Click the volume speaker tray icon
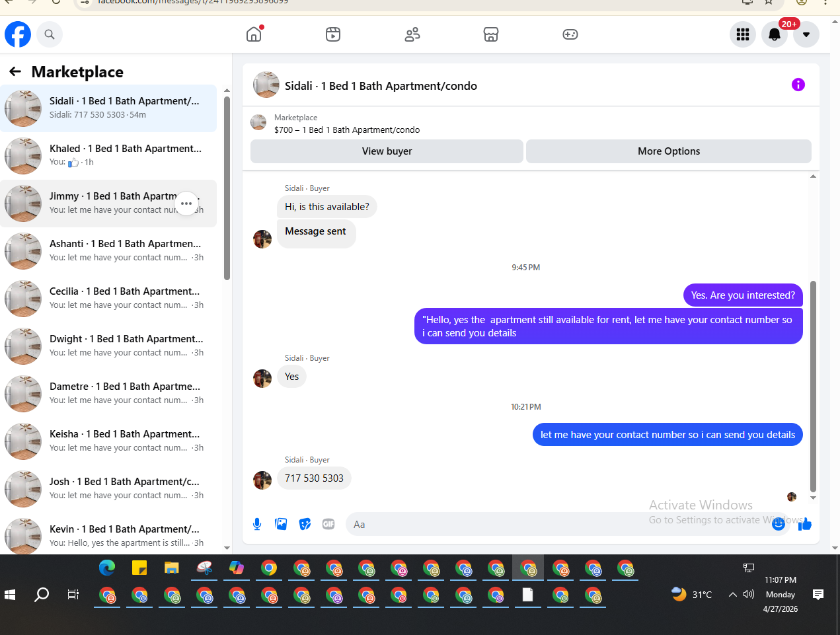 (x=749, y=594)
